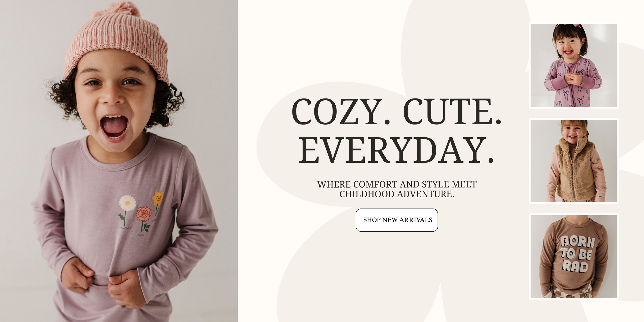The image size is (644, 322).
Task: Open the Born To Be Rad shirt thumbnail
Action: [574, 257]
